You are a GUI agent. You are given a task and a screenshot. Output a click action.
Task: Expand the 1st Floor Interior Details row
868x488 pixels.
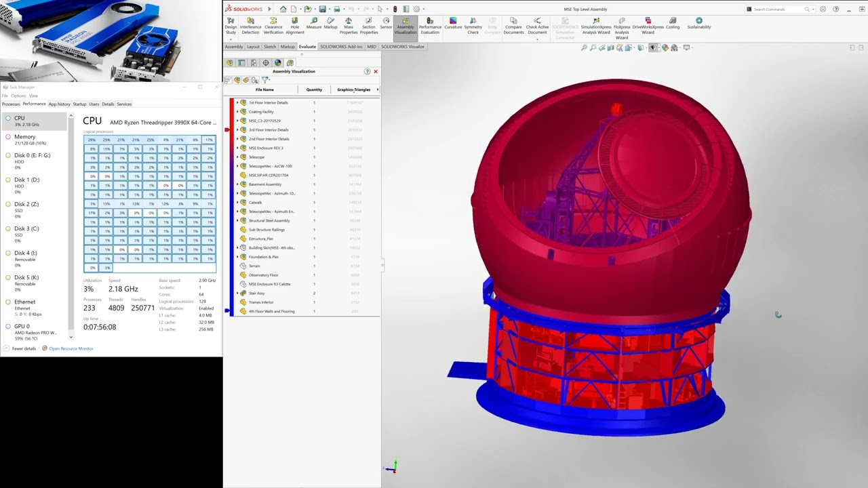[x=237, y=102]
